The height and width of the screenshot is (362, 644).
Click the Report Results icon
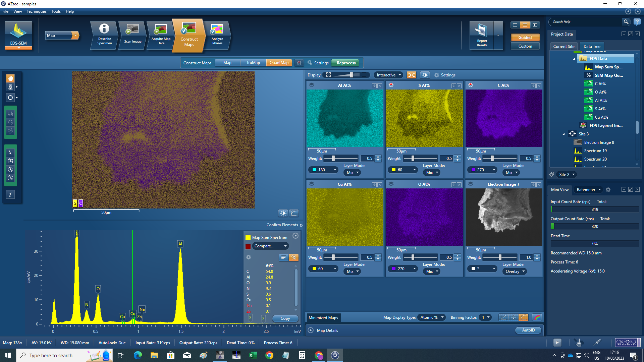482,35
